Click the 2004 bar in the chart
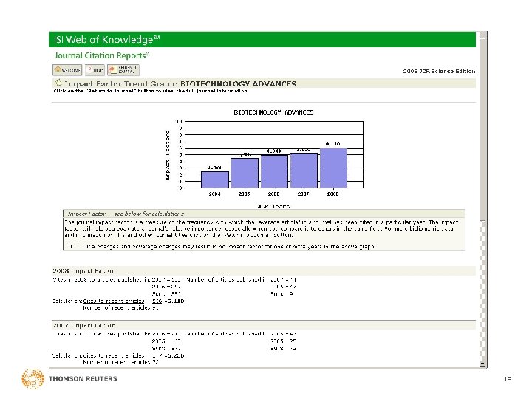 click(215, 180)
